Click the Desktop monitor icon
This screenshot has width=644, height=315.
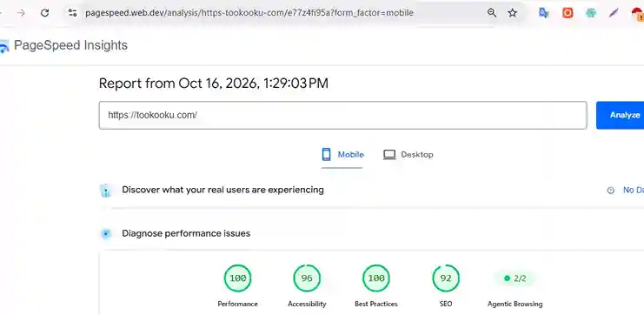389,155
